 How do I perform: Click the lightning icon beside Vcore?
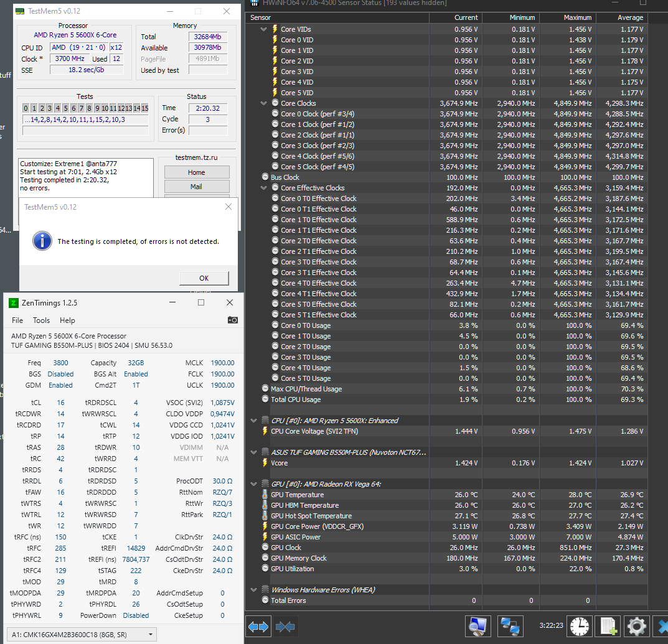click(x=265, y=463)
